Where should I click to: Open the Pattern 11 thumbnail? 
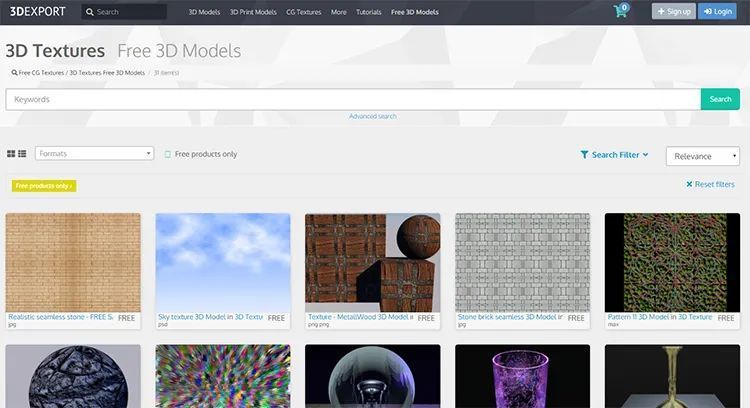673,263
